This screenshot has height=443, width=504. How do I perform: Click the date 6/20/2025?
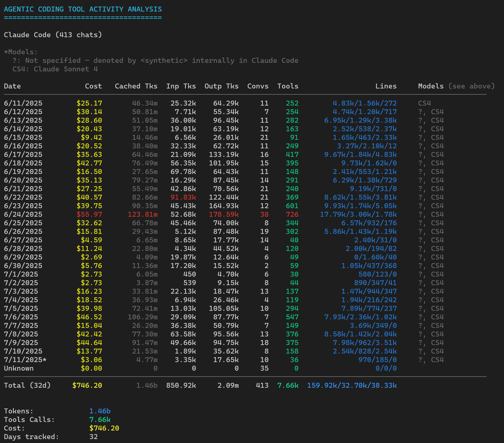coord(23,180)
